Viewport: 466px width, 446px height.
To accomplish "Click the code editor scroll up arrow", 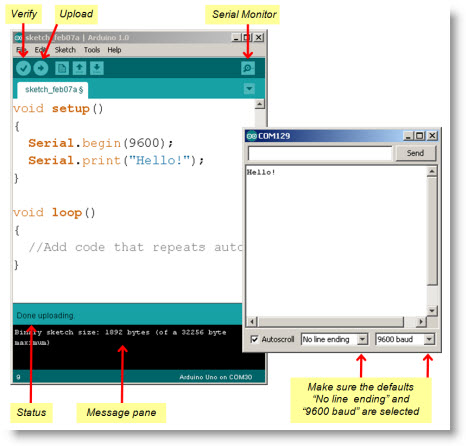I will tap(260, 104).
